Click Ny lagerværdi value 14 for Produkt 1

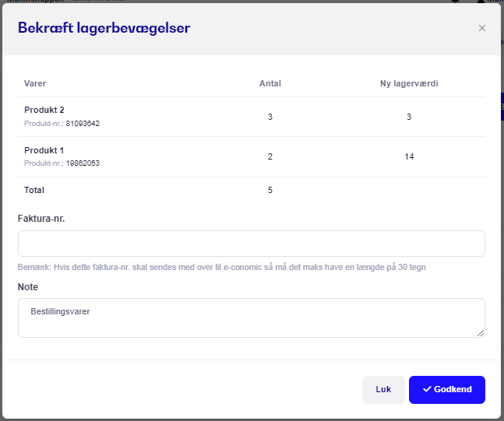tap(409, 156)
